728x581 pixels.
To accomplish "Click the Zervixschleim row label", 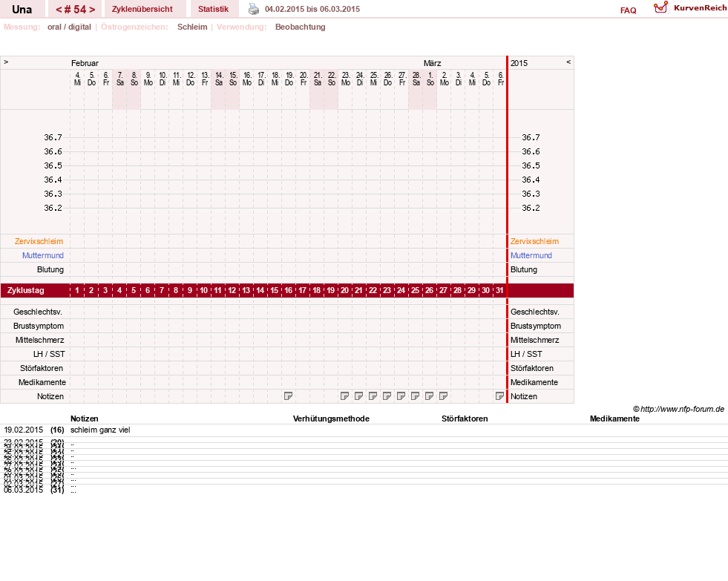I will tap(39, 241).
